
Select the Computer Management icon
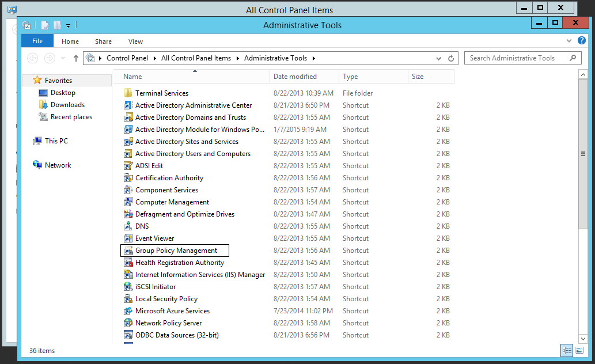pyautogui.click(x=128, y=202)
